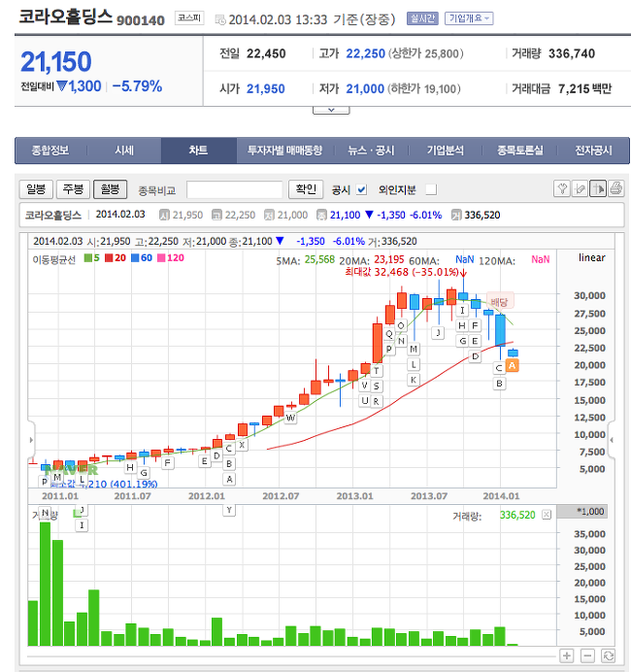The height and width of the screenshot is (672, 631).
Task: Zoom in chart with plus button
Action: click(566, 655)
